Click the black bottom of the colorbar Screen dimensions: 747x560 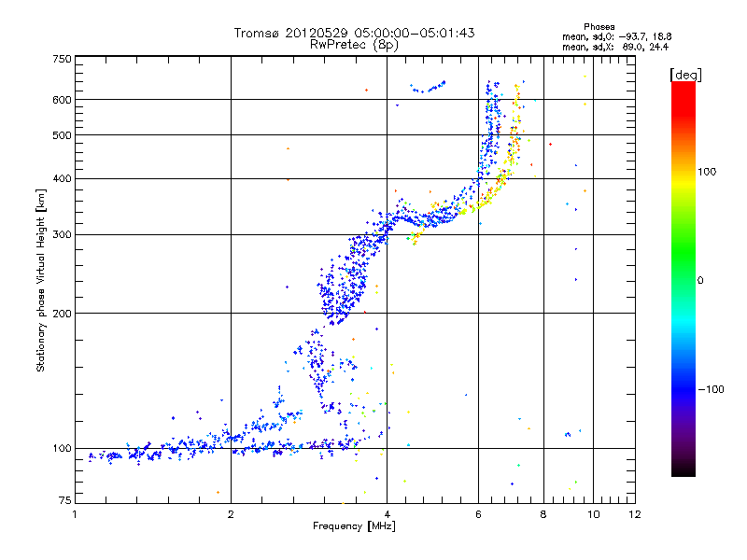click(684, 469)
